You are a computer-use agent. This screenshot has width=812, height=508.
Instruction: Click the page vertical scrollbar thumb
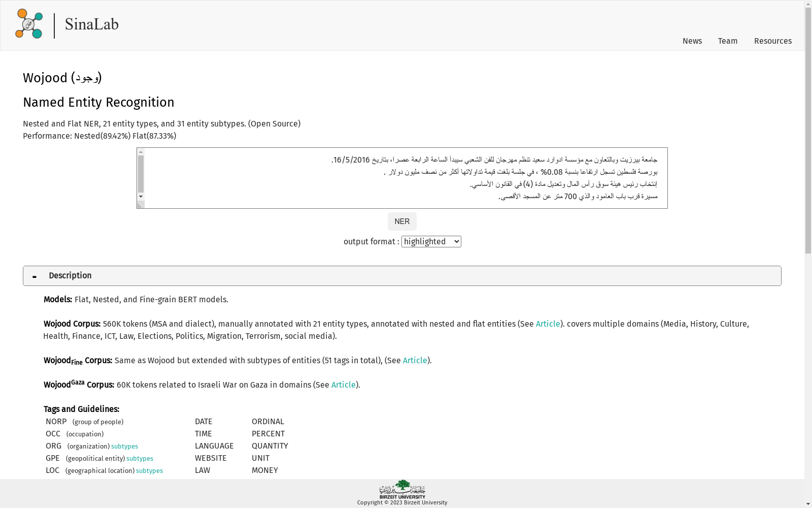tap(808, 131)
